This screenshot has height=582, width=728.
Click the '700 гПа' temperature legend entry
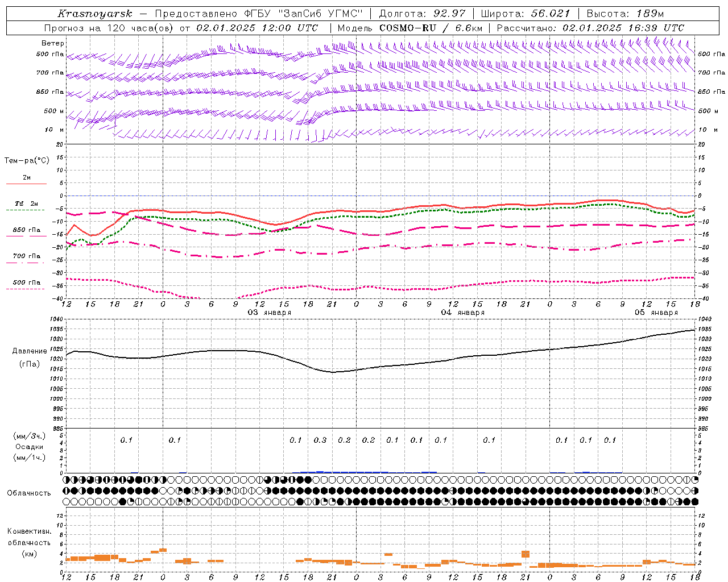[26, 256]
